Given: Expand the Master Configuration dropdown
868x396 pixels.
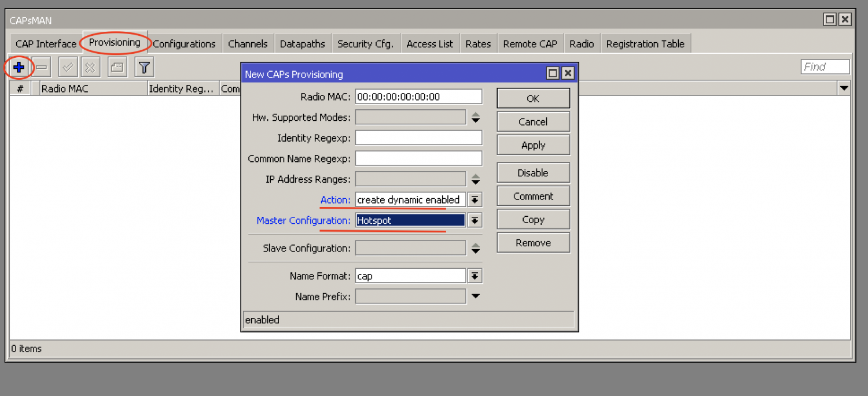Looking at the screenshot, I should click(x=475, y=220).
